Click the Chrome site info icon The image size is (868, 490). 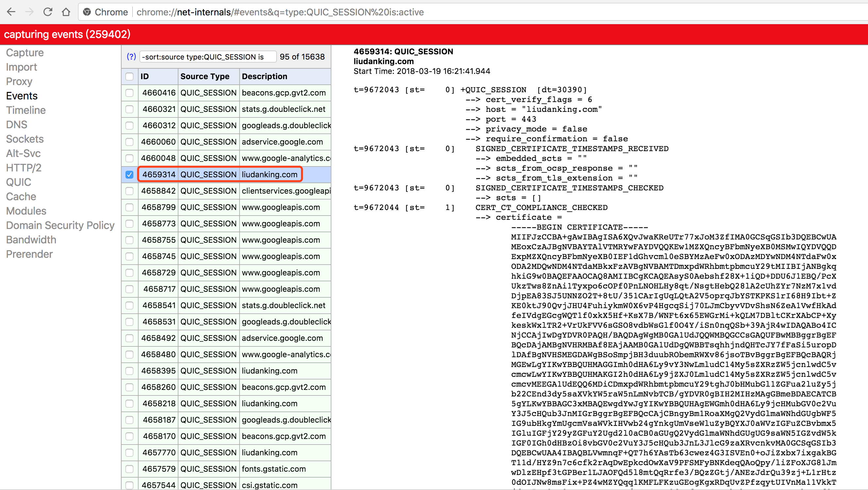(x=87, y=12)
